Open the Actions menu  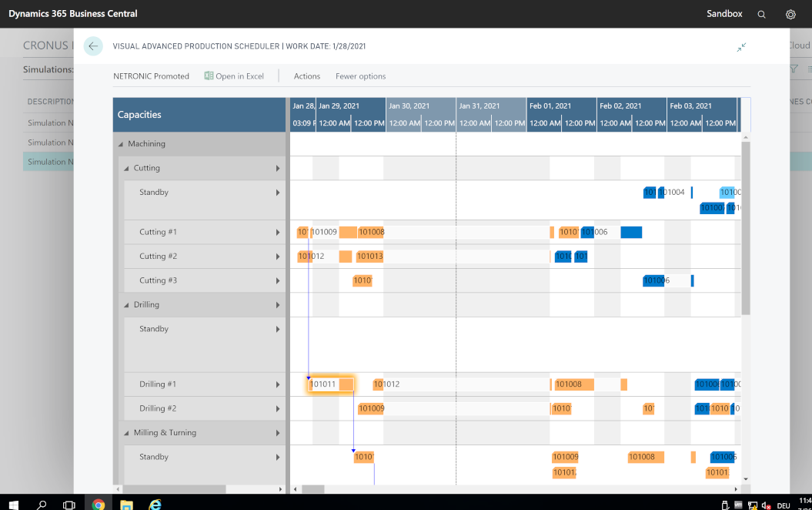[306, 75]
